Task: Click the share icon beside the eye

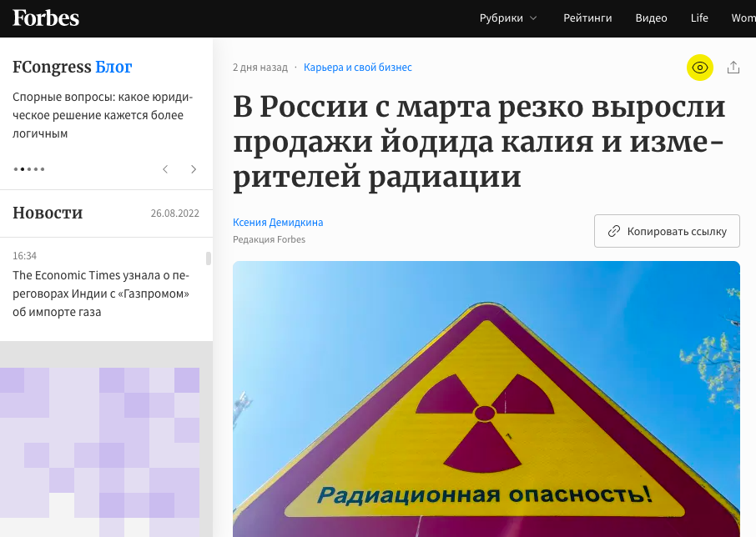Action: tap(733, 68)
